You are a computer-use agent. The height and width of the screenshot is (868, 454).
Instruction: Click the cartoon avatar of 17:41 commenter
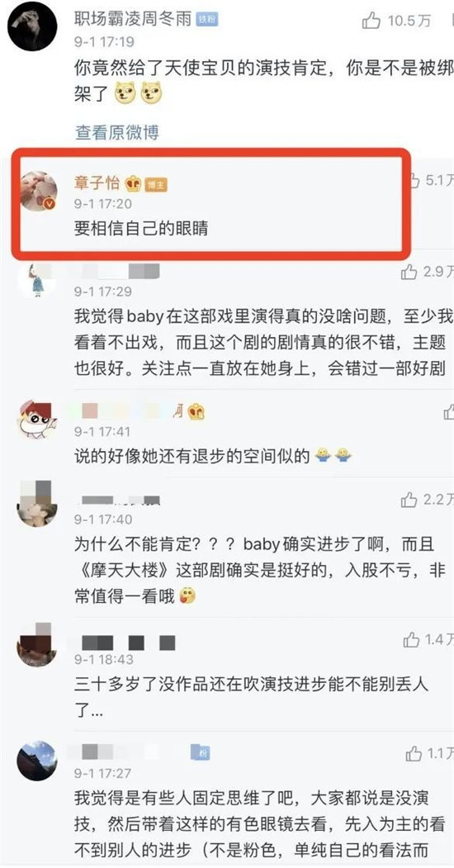(37, 420)
